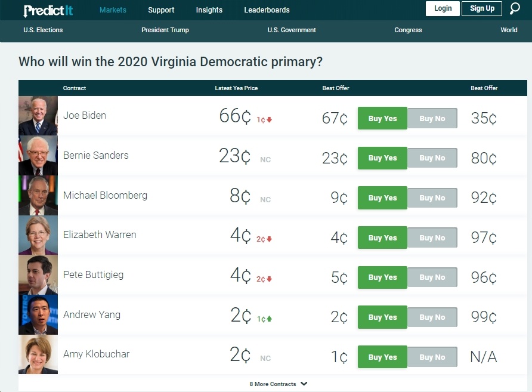This screenshot has height=392, width=532.
Task: Click the Login button
Action: pos(443,8)
